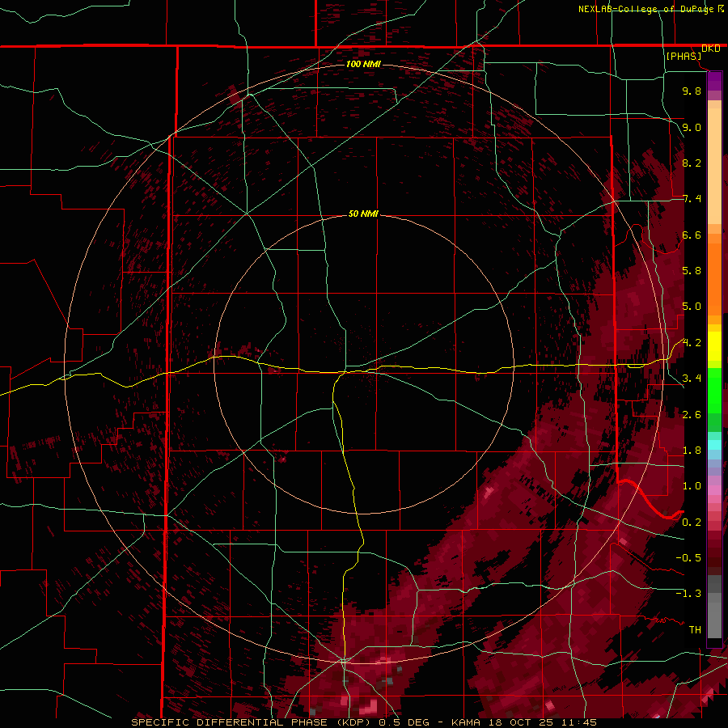Screen dimensions: 728x728
Task: Click the Specific Differential Phase caption text
Action: (364, 722)
